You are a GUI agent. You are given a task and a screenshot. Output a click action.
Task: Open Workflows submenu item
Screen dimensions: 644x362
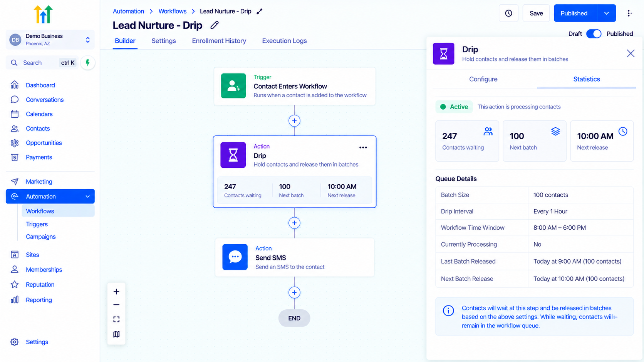coord(58,211)
